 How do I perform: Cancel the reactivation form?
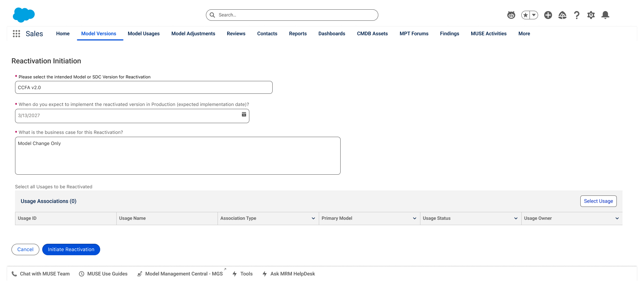click(25, 249)
